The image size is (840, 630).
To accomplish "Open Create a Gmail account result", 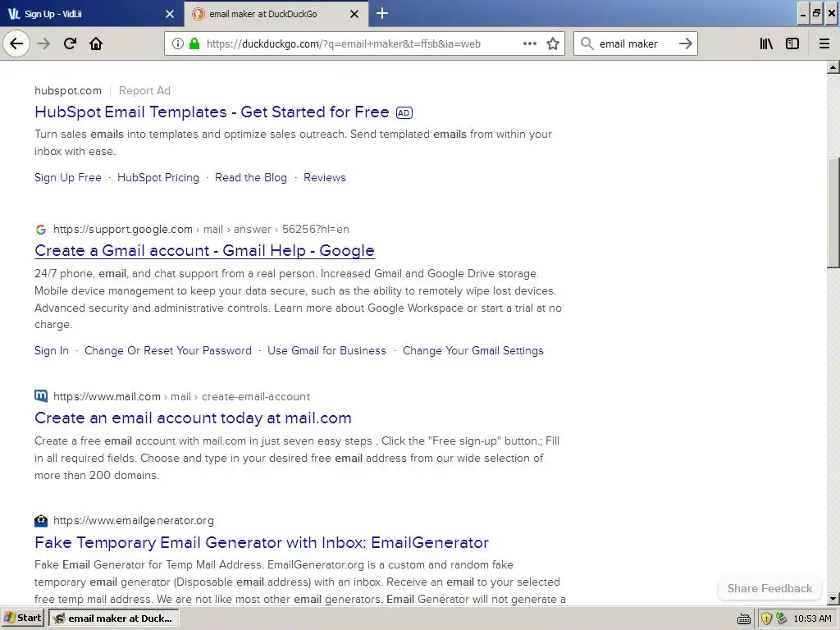I will (x=204, y=250).
